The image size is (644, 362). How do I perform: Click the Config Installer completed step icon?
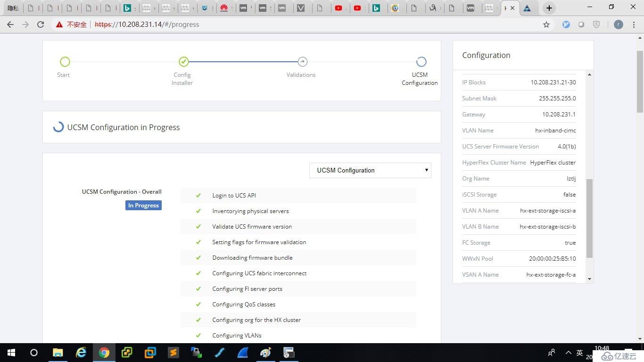(x=184, y=62)
